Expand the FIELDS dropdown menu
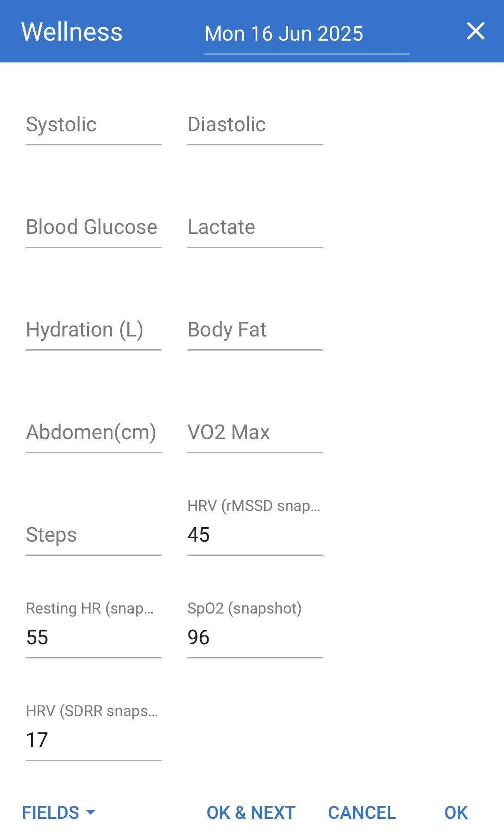The width and height of the screenshot is (504, 835). 59,812
